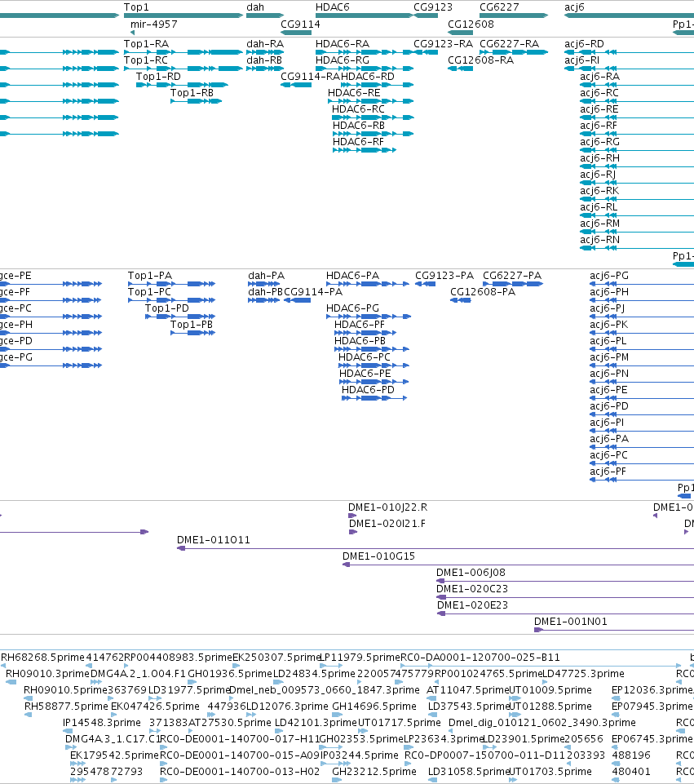Click the CG9123 gene label

point(433,7)
